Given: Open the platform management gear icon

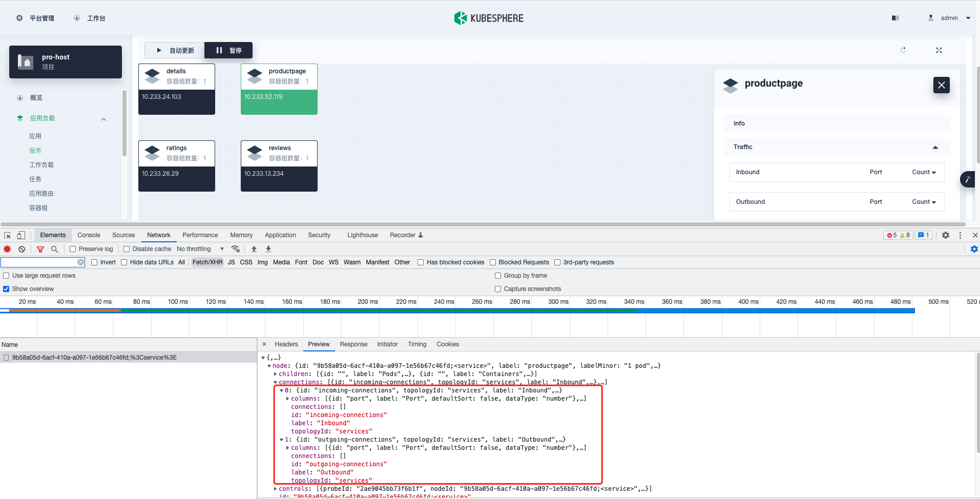Looking at the screenshot, I should pos(19,18).
